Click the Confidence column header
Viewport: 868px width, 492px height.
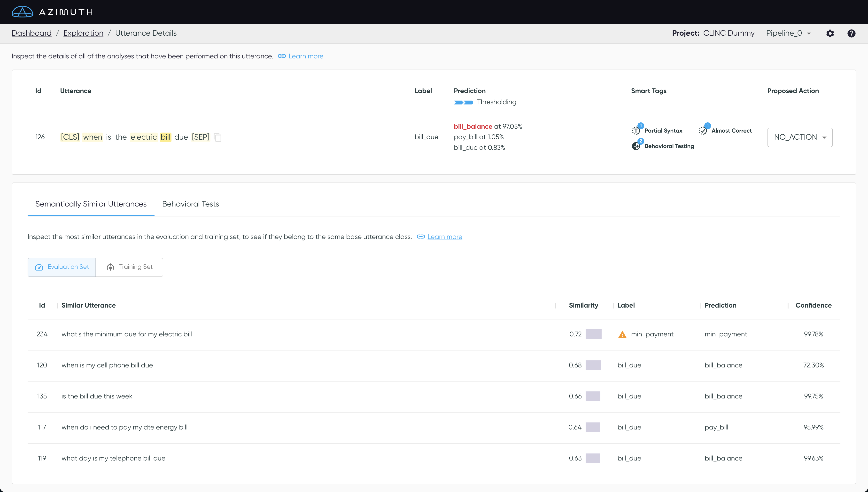tap(813, 305)
